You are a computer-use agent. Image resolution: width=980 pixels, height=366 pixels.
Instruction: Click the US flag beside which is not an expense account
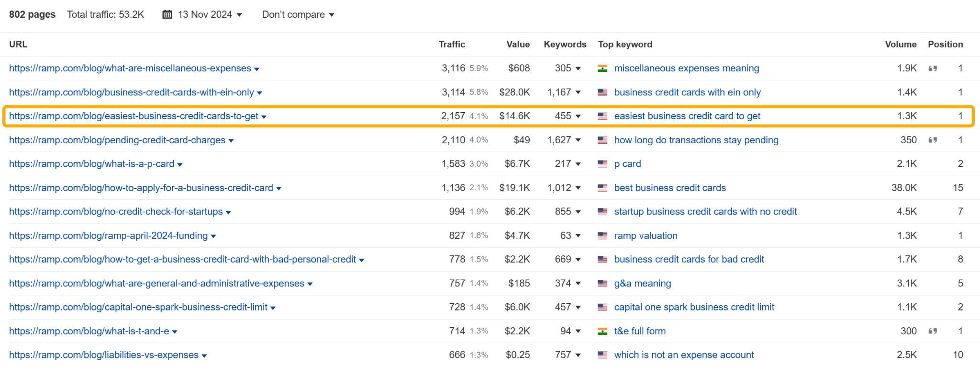tap(603, 355)
